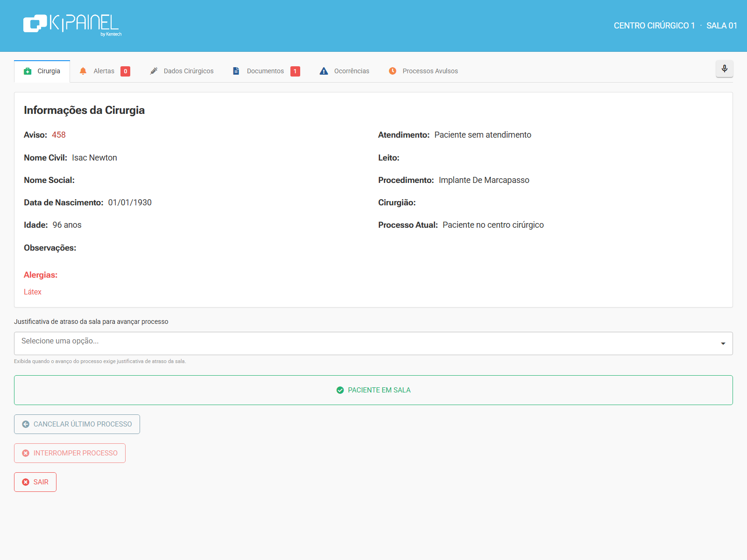Exit using the SAIR button
Viewport: 747px width, 560px height.
[x=35, y=482]
